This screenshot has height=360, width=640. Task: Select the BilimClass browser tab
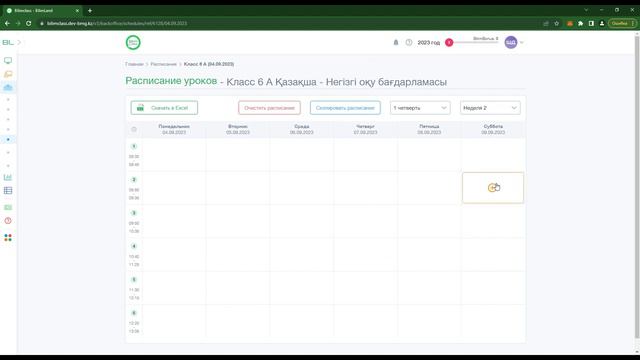click(41, 11)
